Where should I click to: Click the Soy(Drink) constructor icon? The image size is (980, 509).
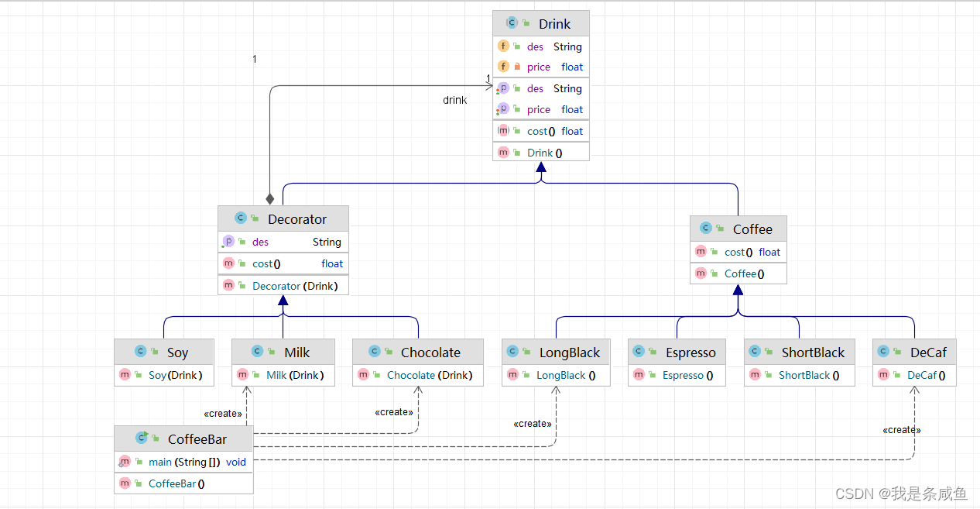[x=125, y=375]
